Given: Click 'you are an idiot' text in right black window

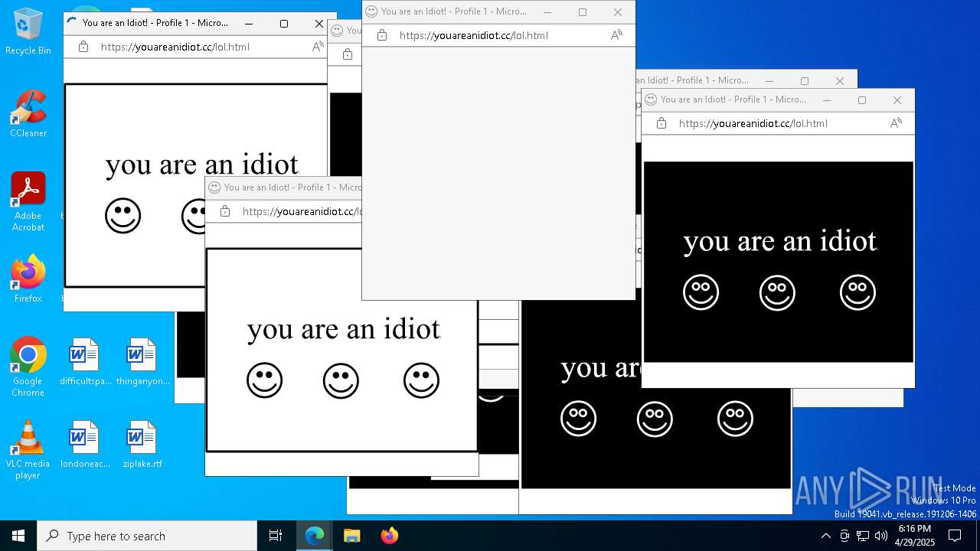Looking at the screenshot, I should pos(779,242).
